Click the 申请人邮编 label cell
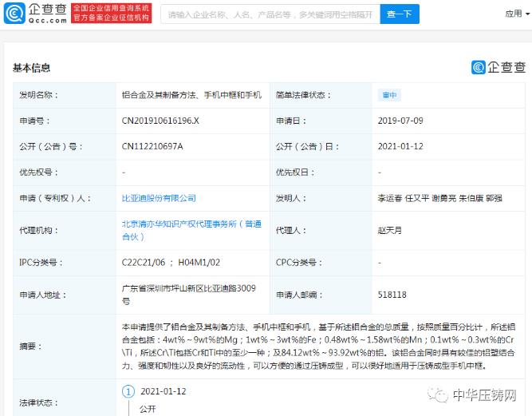532x416 pixels. [321, 295]
